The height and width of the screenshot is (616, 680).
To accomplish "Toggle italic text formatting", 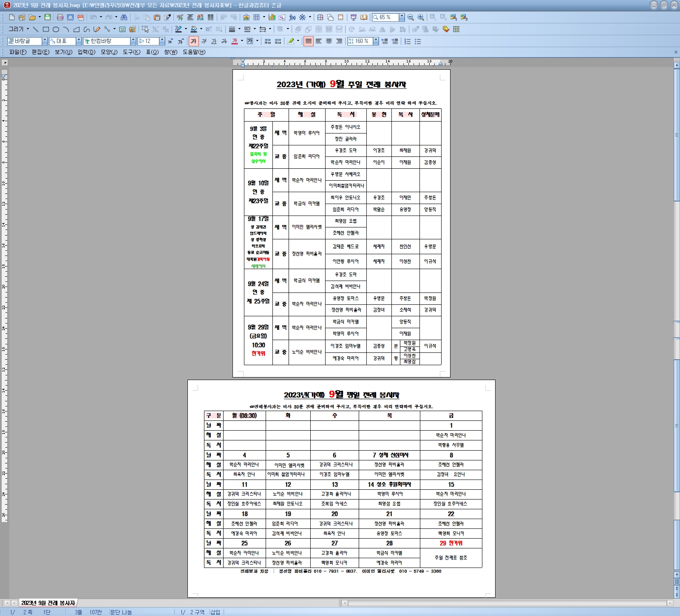I will point(204,41).
